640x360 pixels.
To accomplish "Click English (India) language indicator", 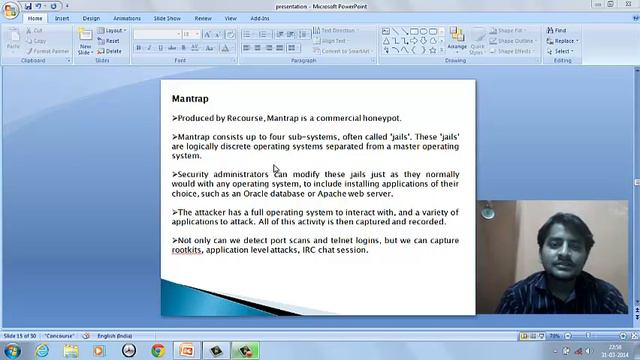I will pos(114,336).
